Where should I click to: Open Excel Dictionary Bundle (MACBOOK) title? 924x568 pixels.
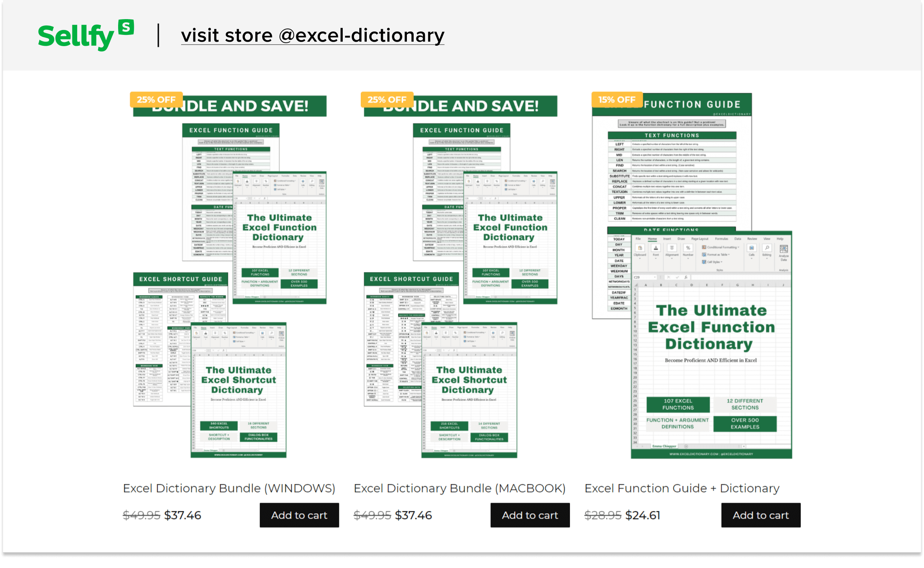(459, 488)
